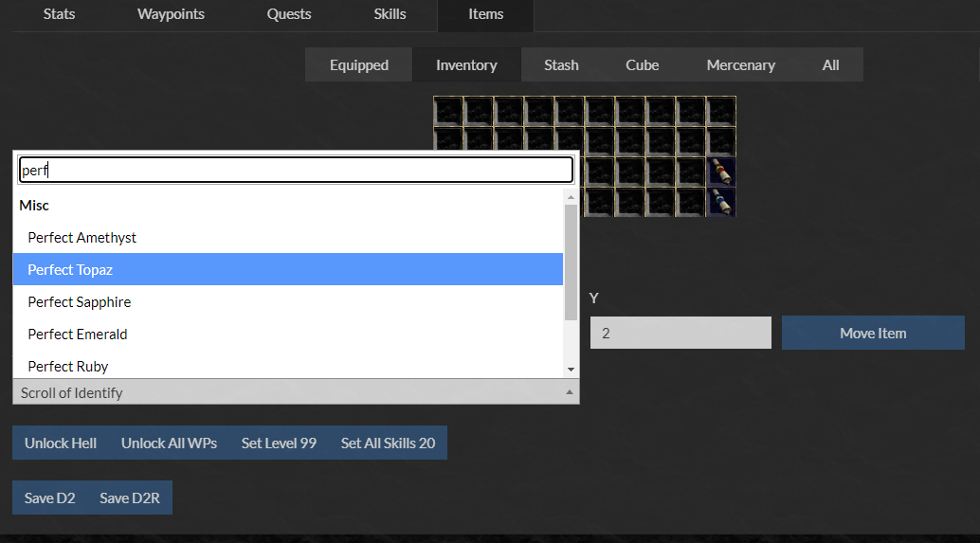Choose Perfect Ruby from the list
The height and width of the screenshot is (543, 980).
pyautogui.click(x=288, y=366)
